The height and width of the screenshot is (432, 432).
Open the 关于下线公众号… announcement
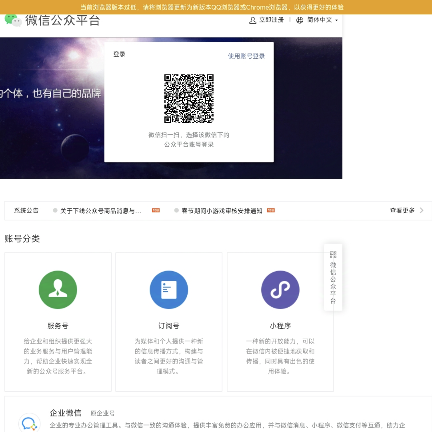100,211
